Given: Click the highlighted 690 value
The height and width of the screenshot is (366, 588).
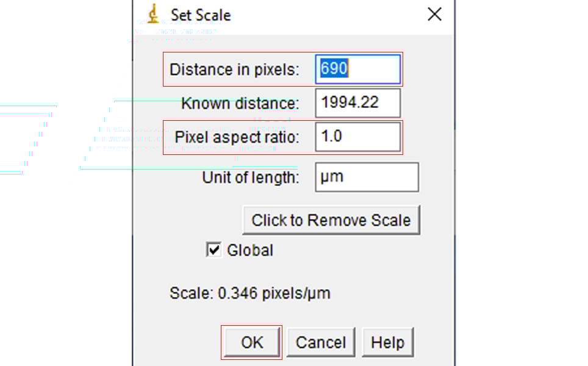Looking at the screenshot, I should (x=334, y=69).
